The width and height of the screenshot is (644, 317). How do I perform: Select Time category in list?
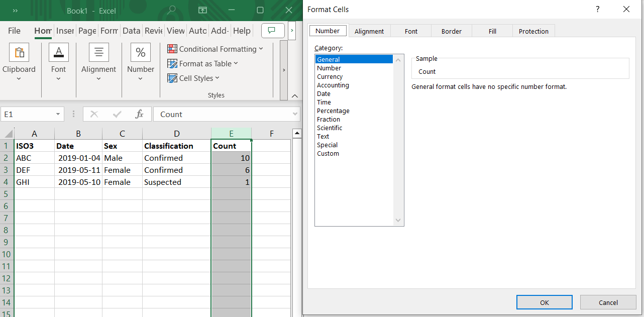[x=354, y=102]
